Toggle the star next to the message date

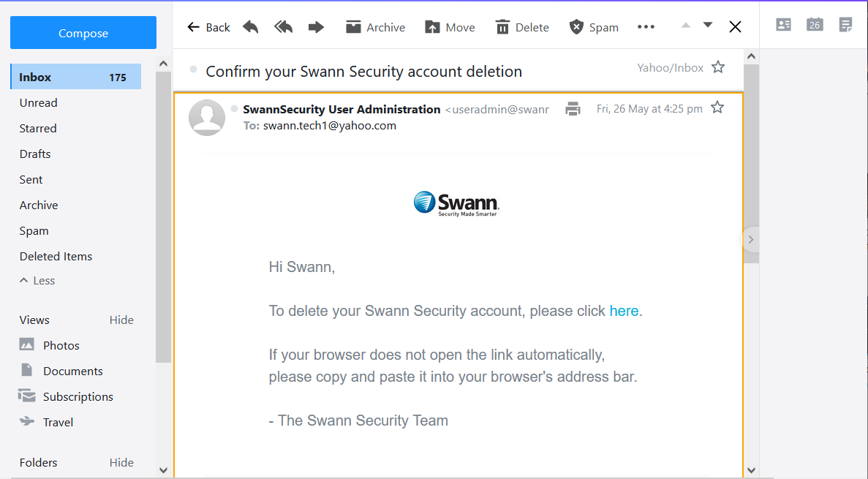[717, 108]
